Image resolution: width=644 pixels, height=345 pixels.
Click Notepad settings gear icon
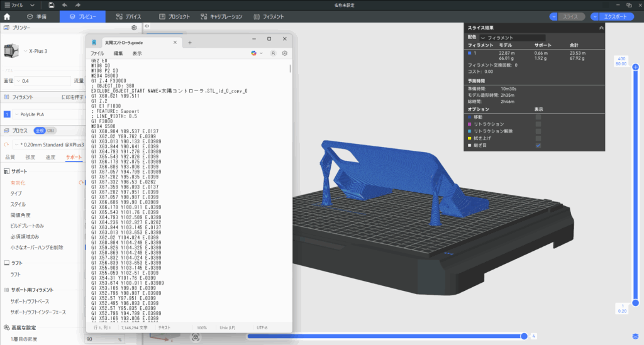(285, 54)
